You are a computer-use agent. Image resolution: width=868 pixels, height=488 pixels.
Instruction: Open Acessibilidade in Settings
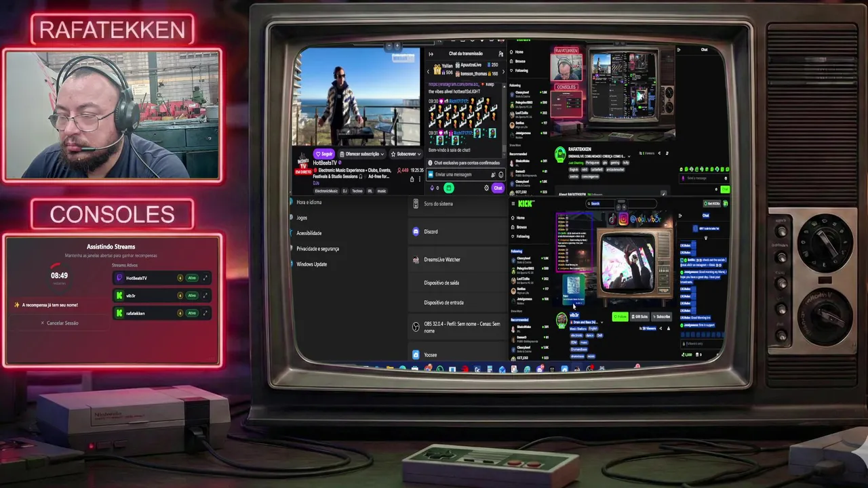point(309,233)
